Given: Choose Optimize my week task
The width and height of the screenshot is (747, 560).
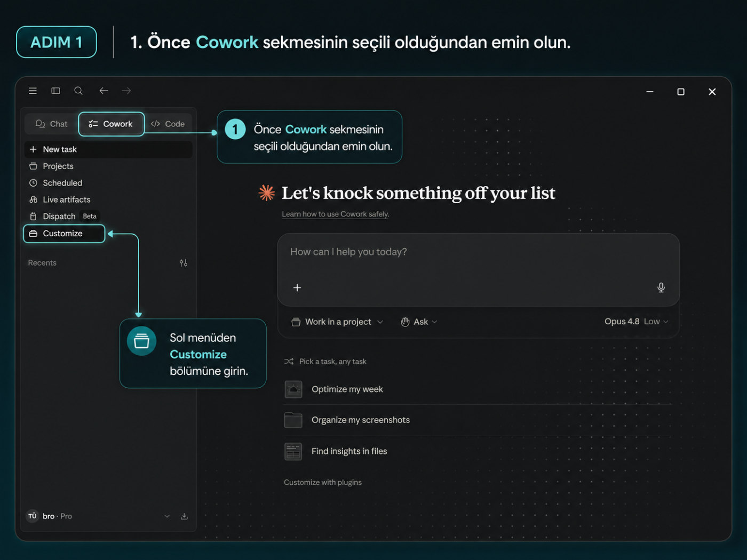Looking at the screenshot, I should pos(478,389).
